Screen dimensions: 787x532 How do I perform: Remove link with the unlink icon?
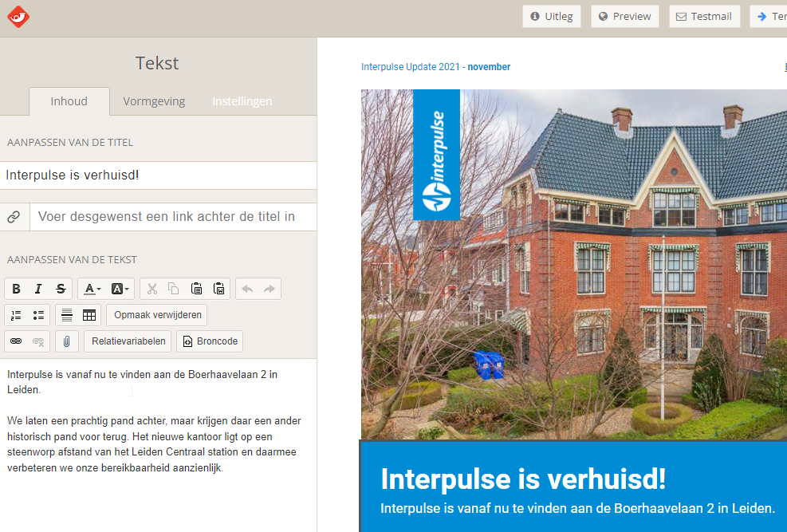pyautogui.click(x=38, y=341)
